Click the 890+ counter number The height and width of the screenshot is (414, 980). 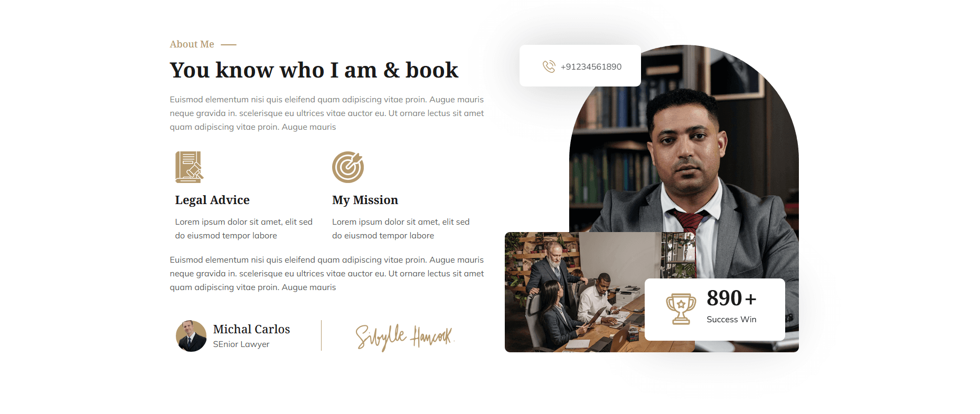(x=731, y=299)
